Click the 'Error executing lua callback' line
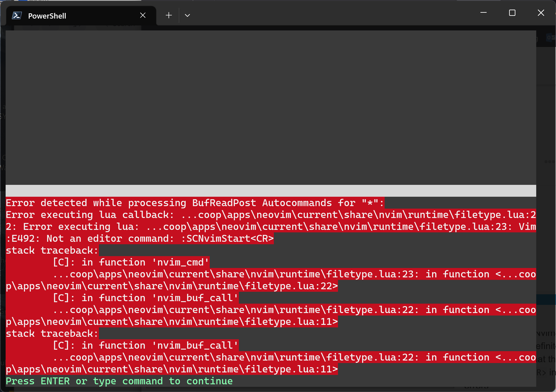Screen dimensions: 556x392 click(x=90, y=215)
